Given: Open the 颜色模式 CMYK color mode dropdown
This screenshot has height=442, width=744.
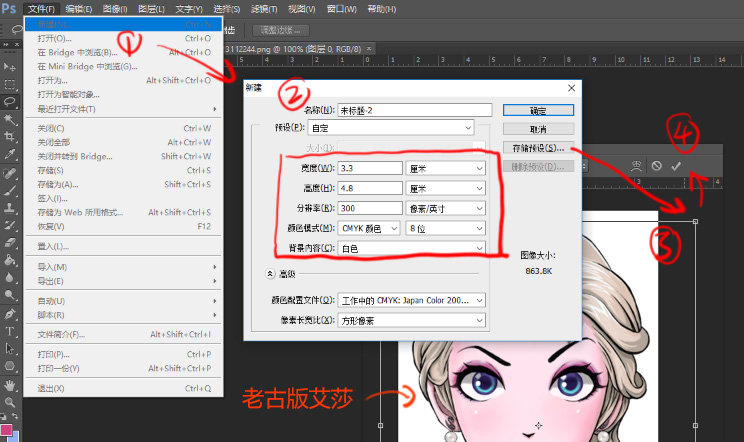Looking at the screenshot, I should (372, 227).
